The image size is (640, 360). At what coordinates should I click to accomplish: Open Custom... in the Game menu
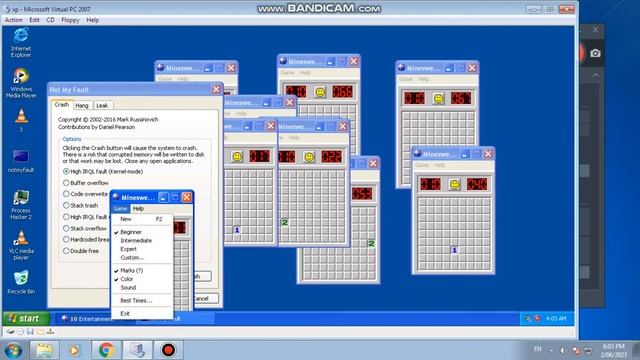coord(142,258)
